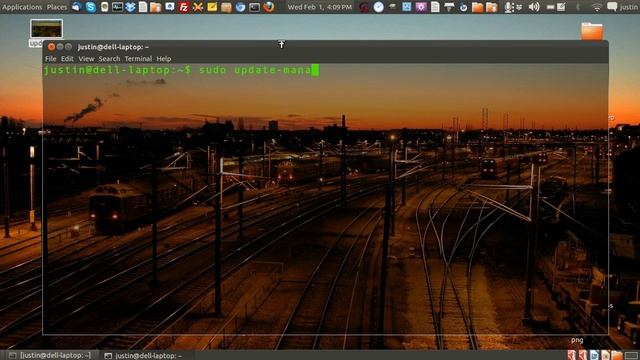
Task: Click the blue chat bubble launcher icon
Action: [x=170, y=7]
